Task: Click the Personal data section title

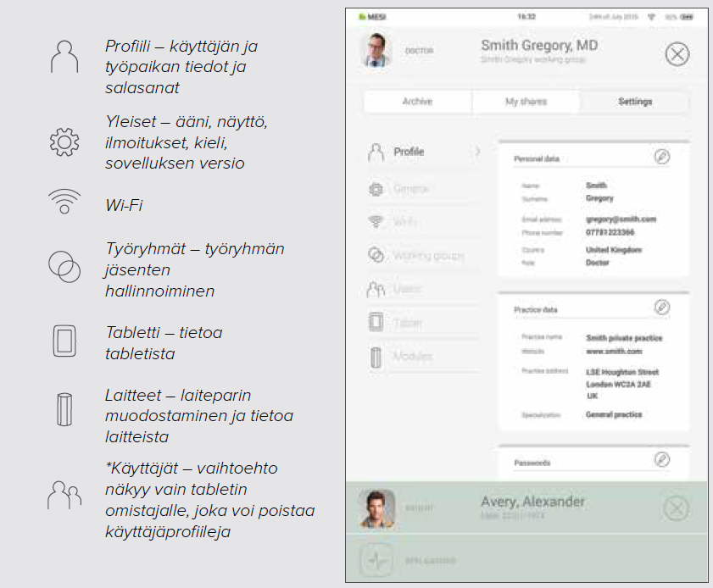Action: 536,158
